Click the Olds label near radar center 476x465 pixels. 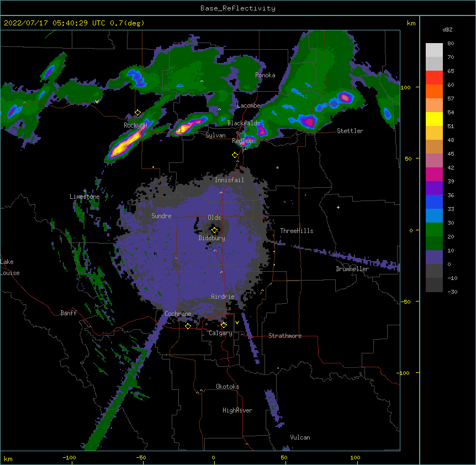214,218
